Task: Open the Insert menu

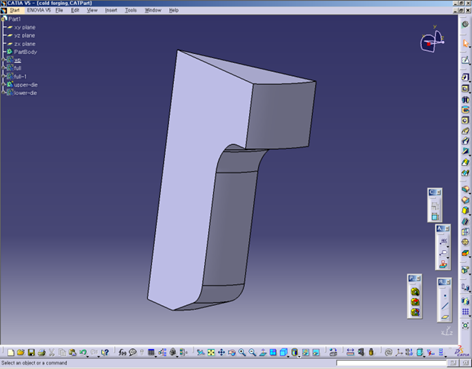Action: (x=111, y=10)
